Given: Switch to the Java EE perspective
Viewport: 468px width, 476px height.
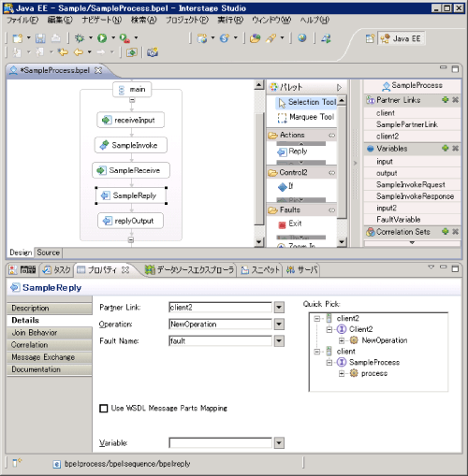Looking at the screenshot, I should coord(401,38).
